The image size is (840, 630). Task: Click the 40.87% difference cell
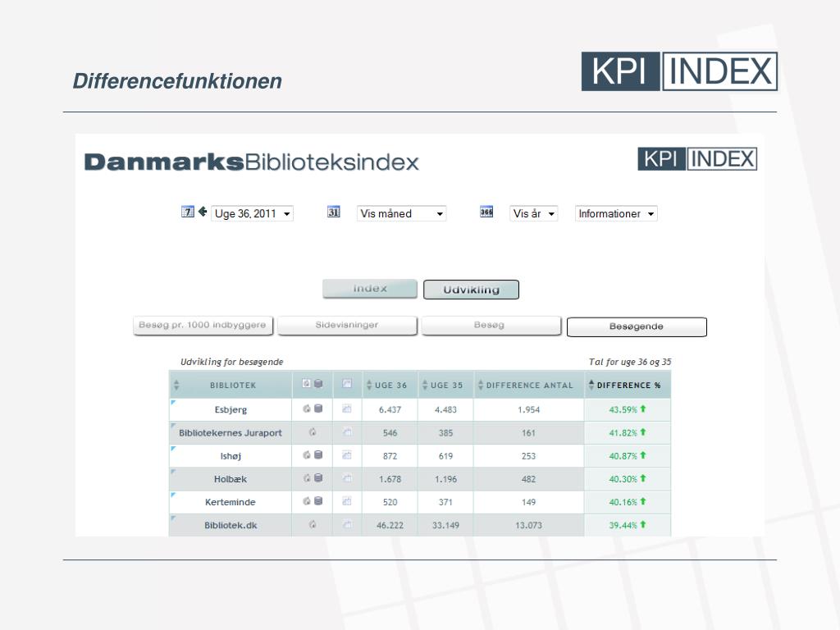[x=628, y=455]
